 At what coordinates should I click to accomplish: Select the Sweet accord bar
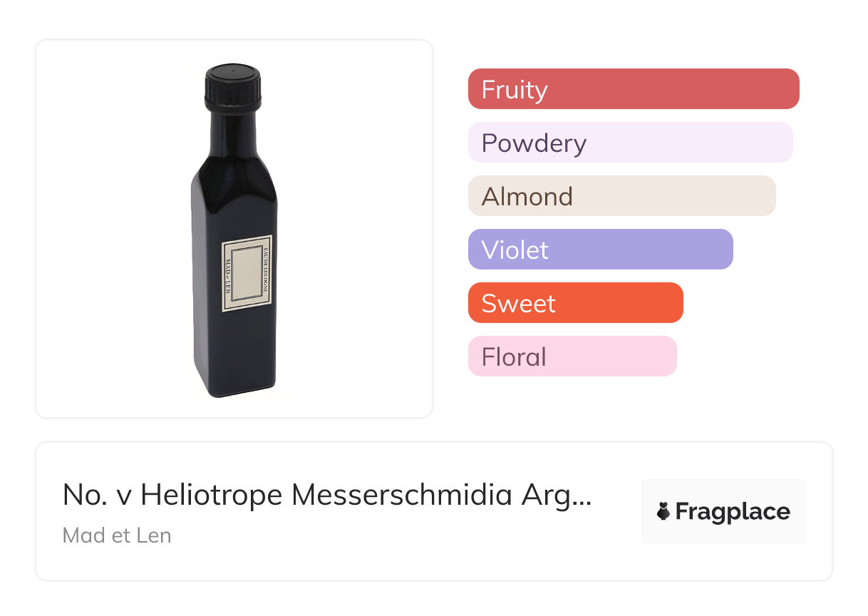click(575, 303)
